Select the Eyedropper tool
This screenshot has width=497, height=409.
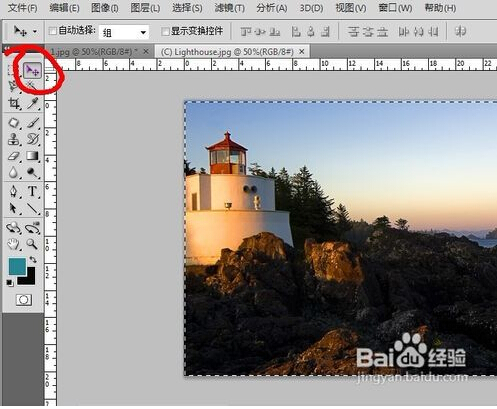tap(32, 104)
